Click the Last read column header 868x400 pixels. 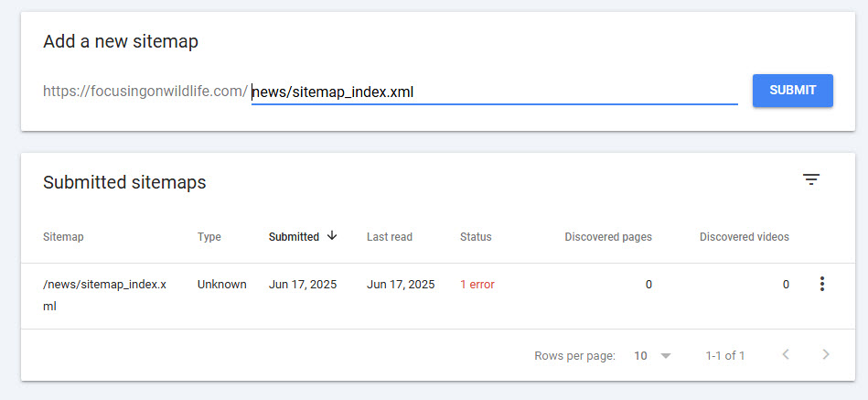(390, 237)
